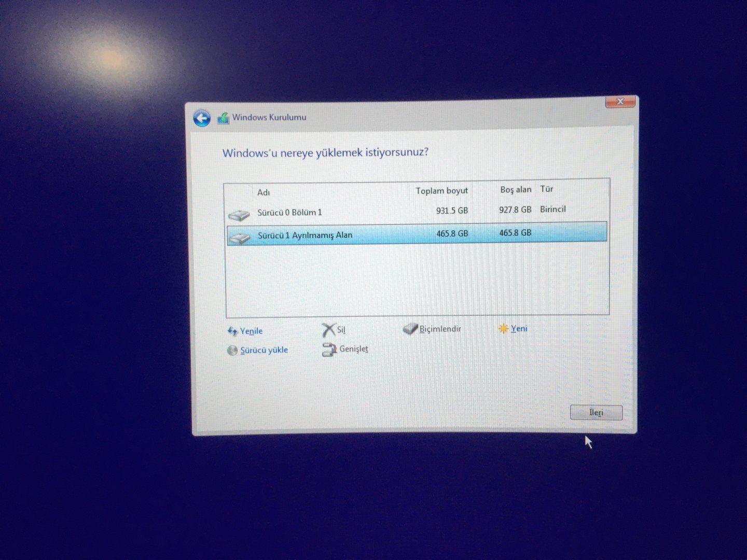Click the Genişlet extend partition icon
The height and width of the screenshot is (560, 747).
click(329, 349)
